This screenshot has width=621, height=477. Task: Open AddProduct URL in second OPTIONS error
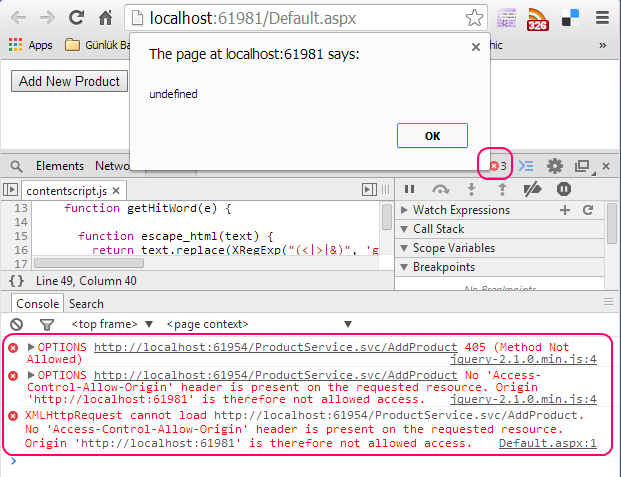click(276, 375)
